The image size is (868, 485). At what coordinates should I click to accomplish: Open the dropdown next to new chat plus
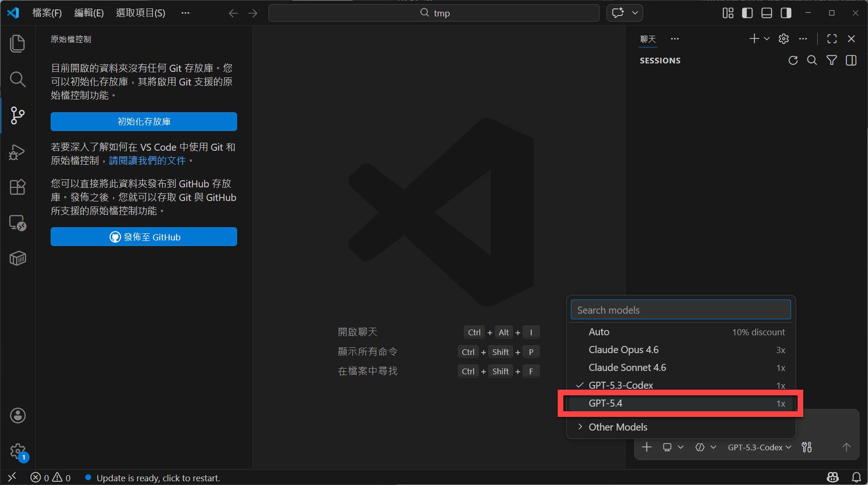(767, 39)
